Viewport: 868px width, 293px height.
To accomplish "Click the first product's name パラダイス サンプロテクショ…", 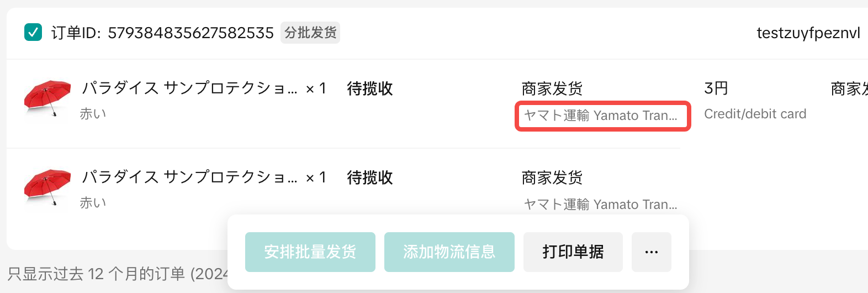I will pyautogui.click(x=189, y=88).
